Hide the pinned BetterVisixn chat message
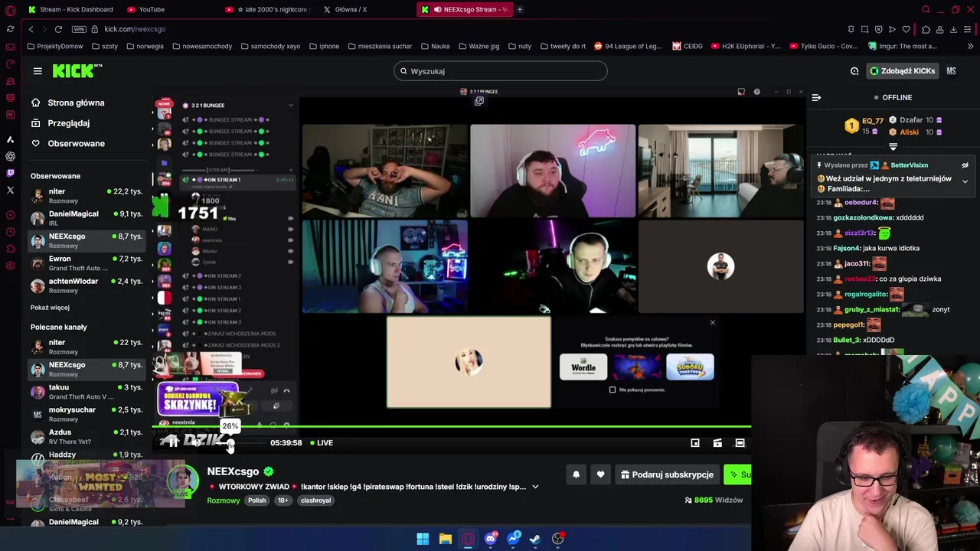The width and height of the screenshot is (980, 551). click(x=965, y=165)
